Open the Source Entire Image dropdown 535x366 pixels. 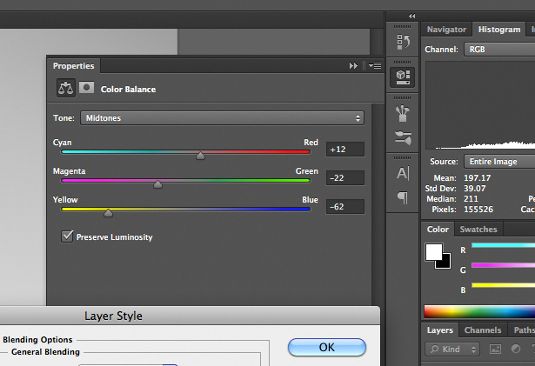500,162
